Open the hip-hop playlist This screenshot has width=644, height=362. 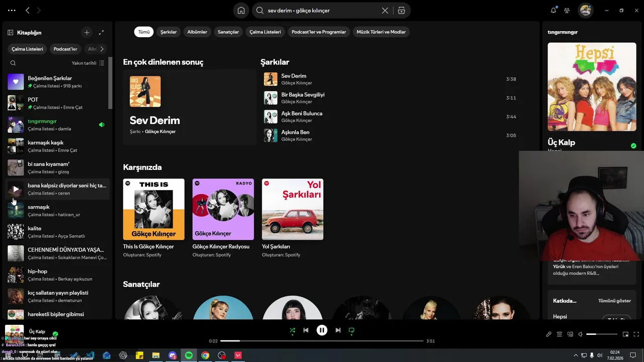coord(57,275)
